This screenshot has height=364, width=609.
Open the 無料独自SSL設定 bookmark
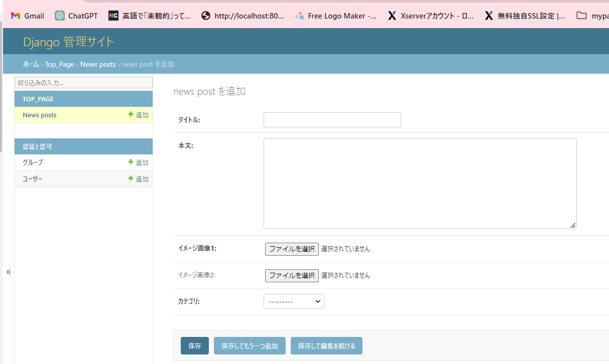[489, 16]
